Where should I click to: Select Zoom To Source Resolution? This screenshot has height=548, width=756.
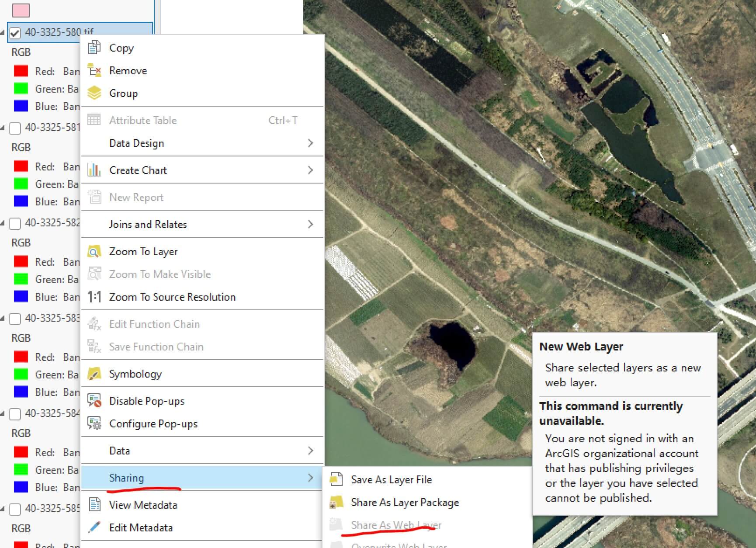click(x=172, y=297)
